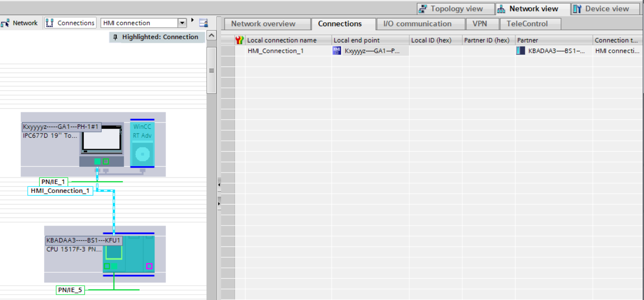Toggle the Connections mode button
The image size is (644, 300).
coord(71,23)
